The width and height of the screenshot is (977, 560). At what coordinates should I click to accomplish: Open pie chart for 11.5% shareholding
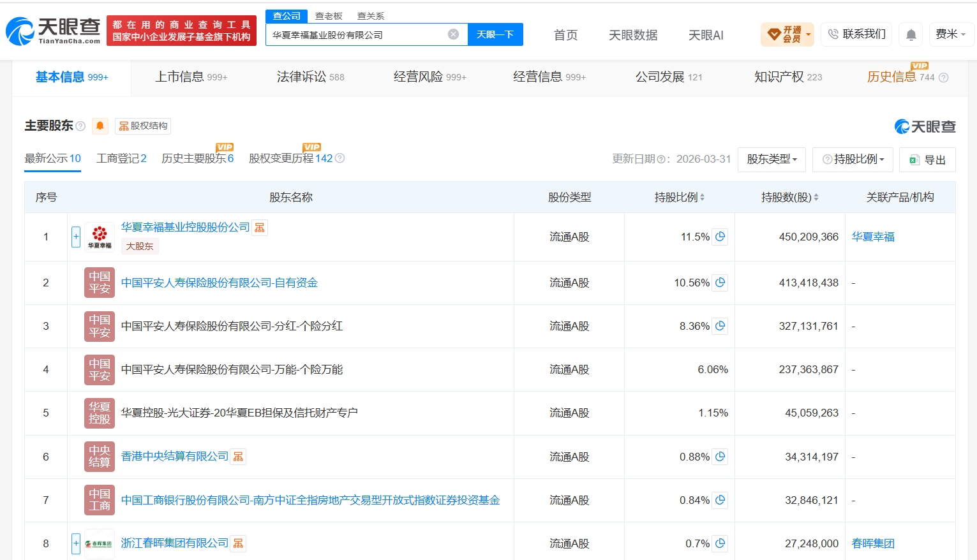(720, 237)
